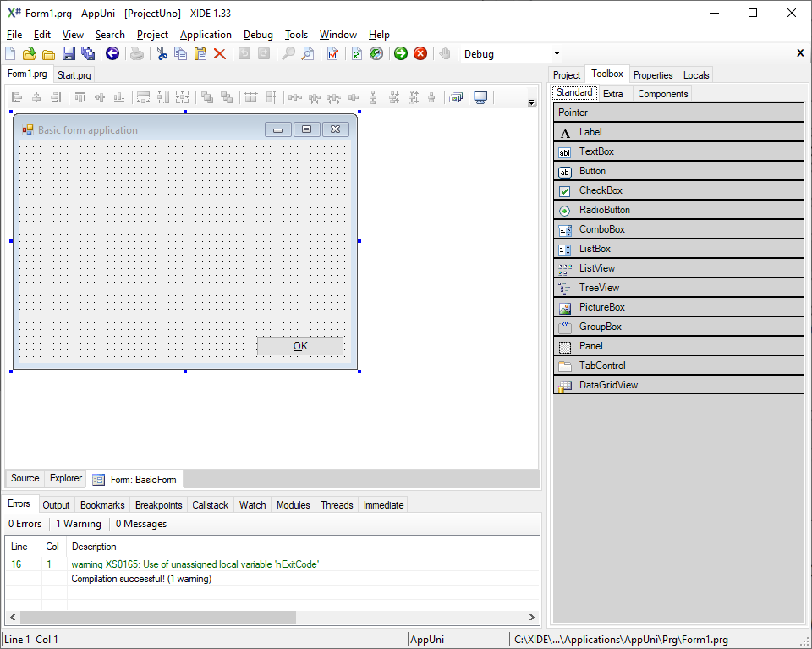Click the checklist icon with red checkmark
Screen dimensions: 812x649
pos(332,53)
